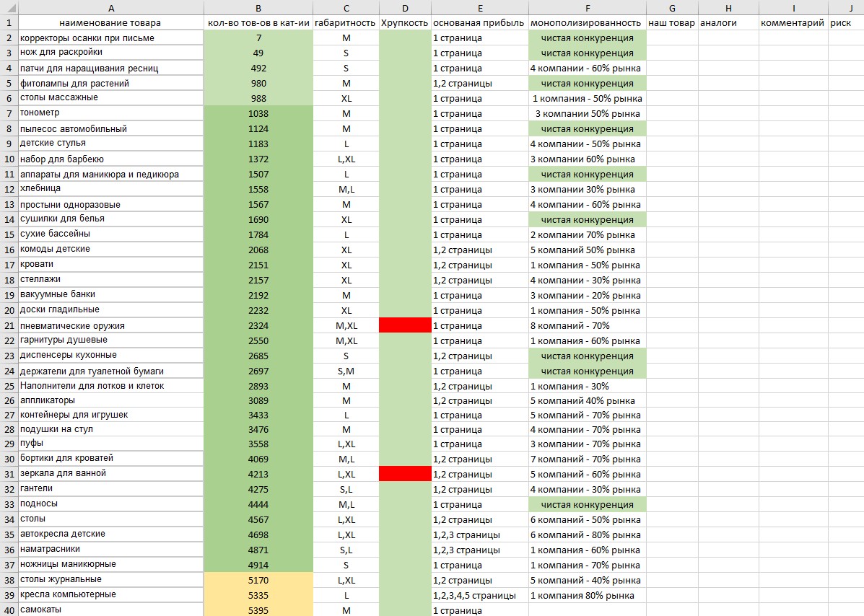The width and height of the screenshot is (864, 616).
Task: Click the 'XL' size cell for столы массажные
Action: point(346,98)
